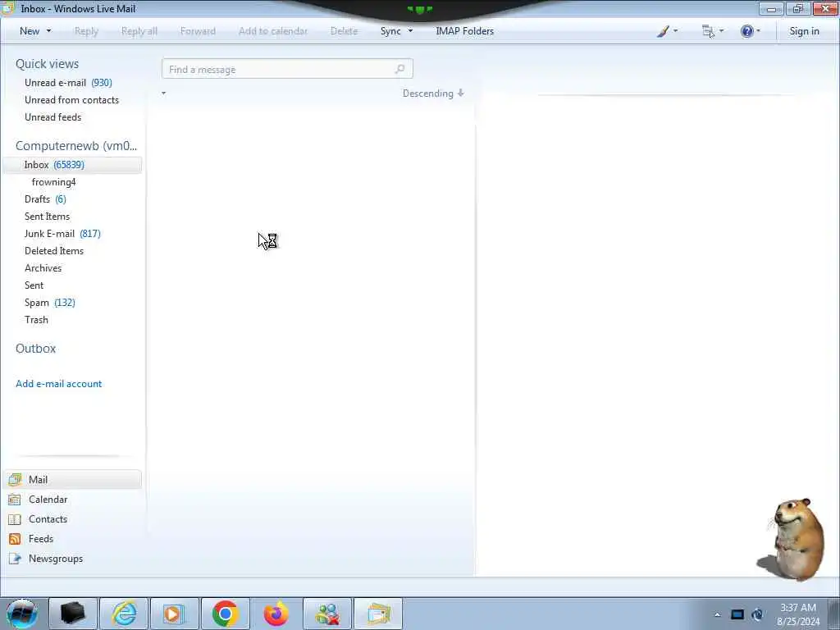840x630 pixels.
Task: Open the Deleted Items folder
Action: (54, 251)
